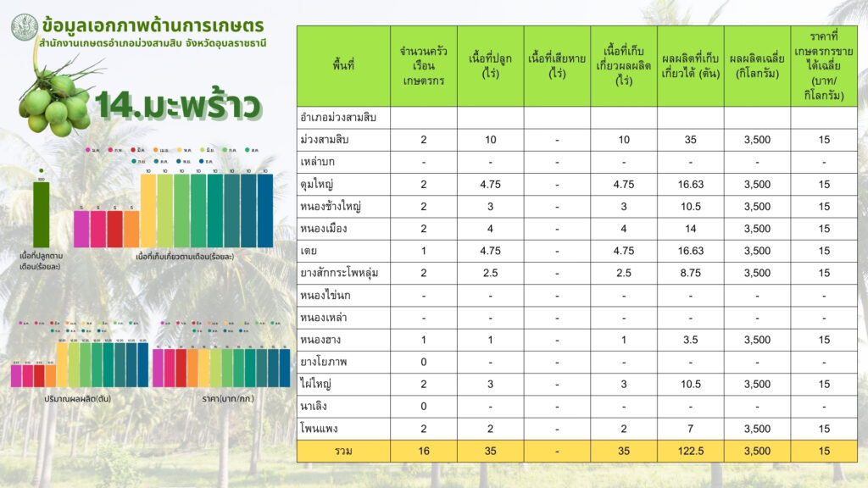Click the 'เนื้อที่ปลูก (ไร่)' column header
Image resolution: width=868 pixels, height=488 pixels.
coord(491,65)
